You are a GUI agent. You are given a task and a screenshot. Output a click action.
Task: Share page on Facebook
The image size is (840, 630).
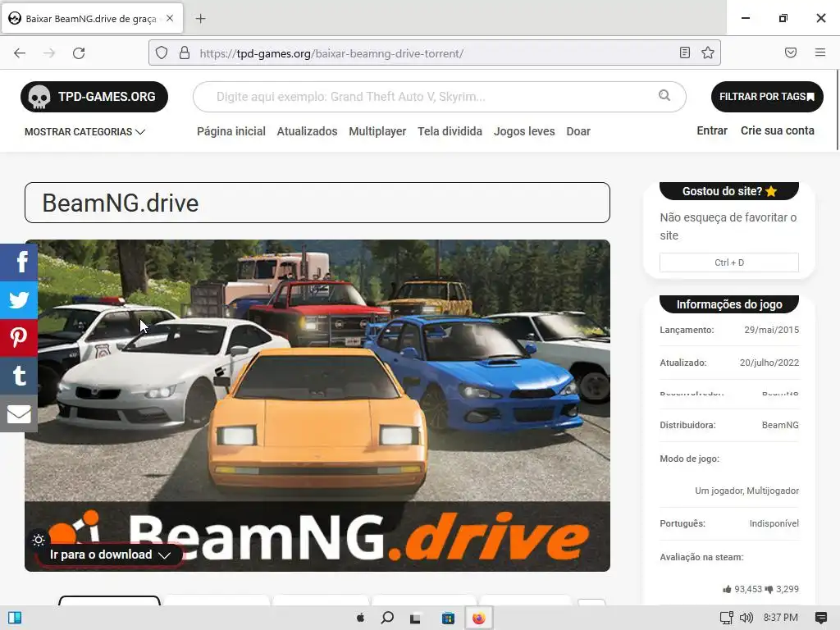pos(19,262)
